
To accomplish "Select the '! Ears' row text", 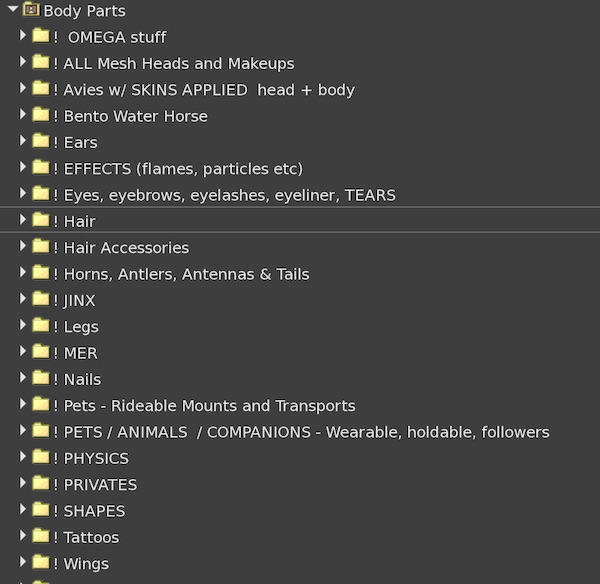I will click(75, 143).
